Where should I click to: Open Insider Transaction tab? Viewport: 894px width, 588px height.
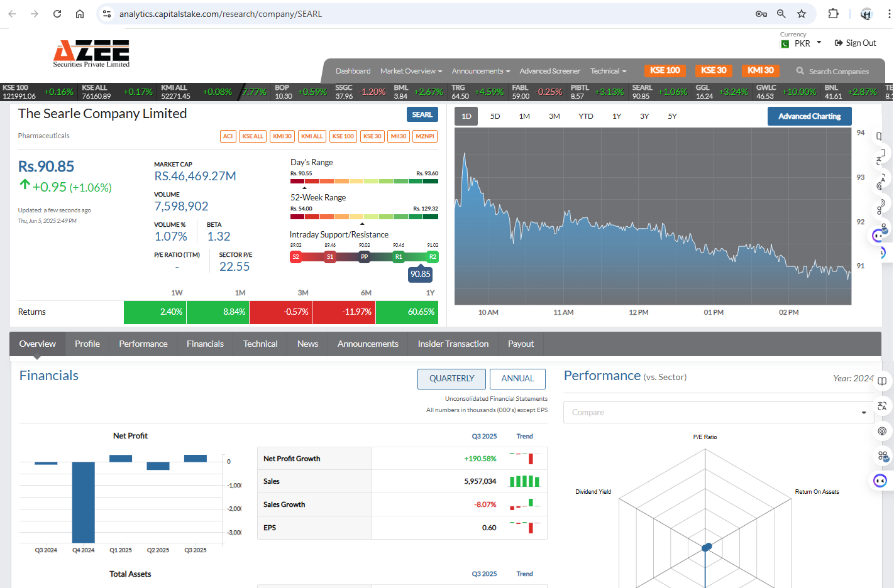[x=453, y=344]
